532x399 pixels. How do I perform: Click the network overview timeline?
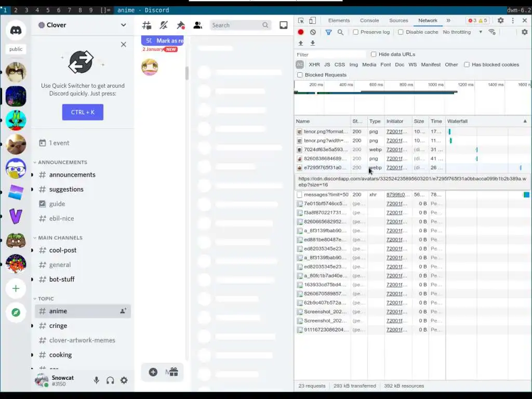413,98
